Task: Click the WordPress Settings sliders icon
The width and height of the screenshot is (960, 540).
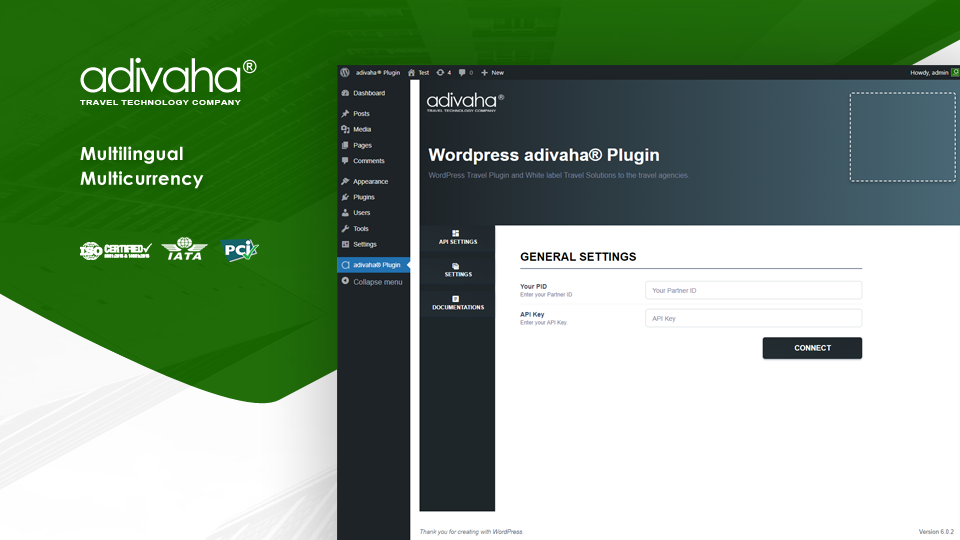Action: [x=345, y=244]
